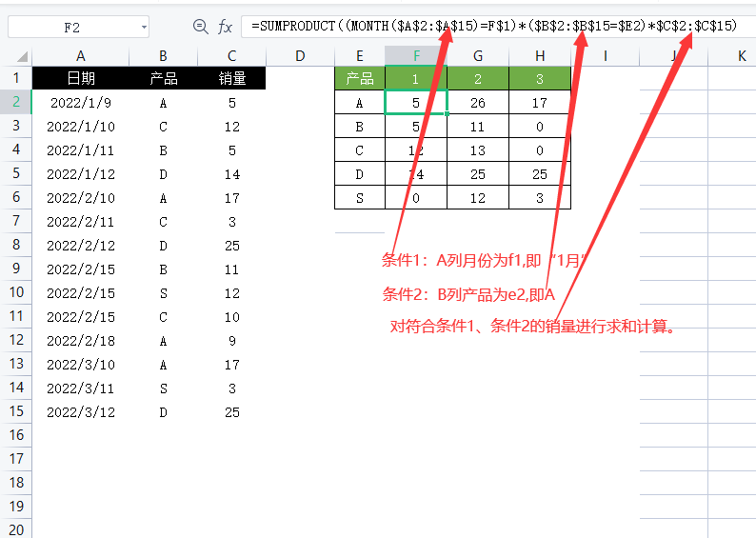756x538 pixels.
Task: Select date cell 2022/2/11
Action: tap(81, 222)
